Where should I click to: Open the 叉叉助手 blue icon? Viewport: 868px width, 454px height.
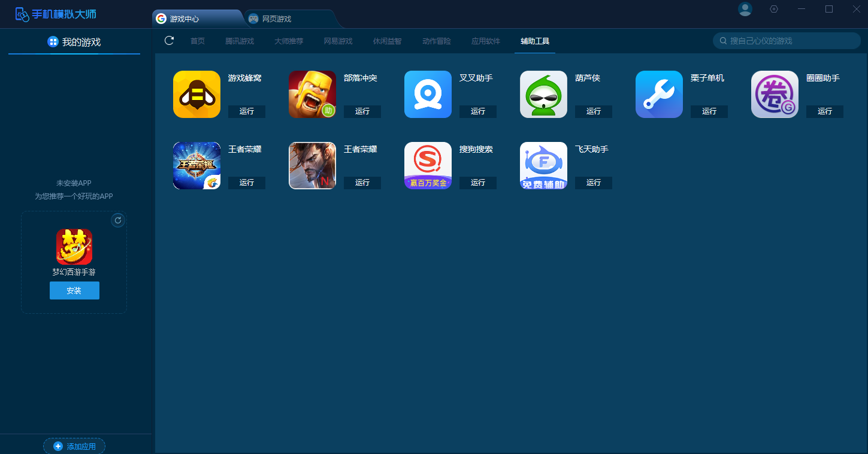[428, 95]
